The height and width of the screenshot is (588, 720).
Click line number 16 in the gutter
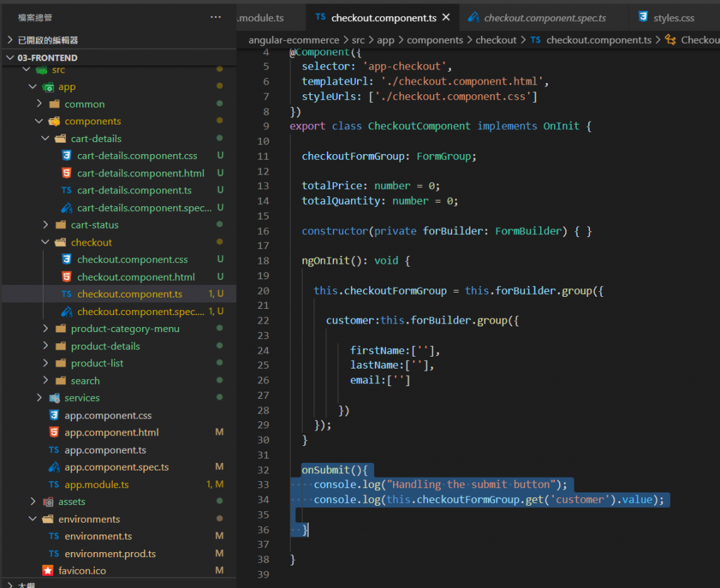264,231
